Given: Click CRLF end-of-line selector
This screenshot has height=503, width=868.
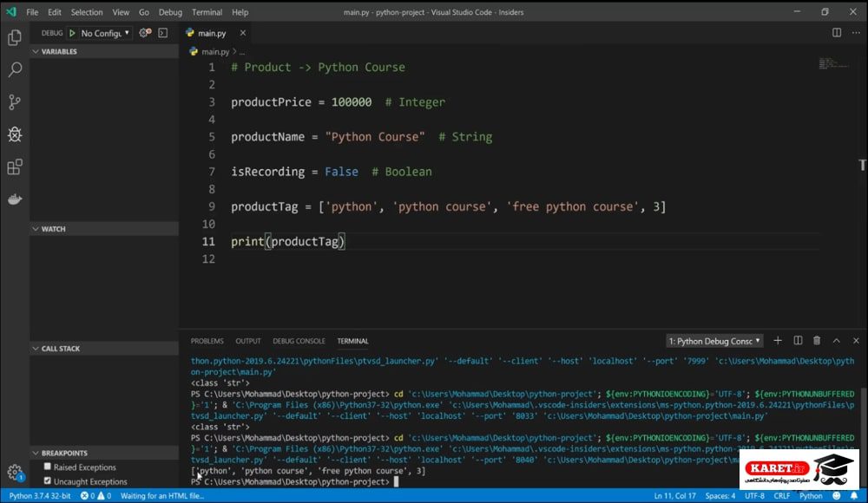Looking at the screenshot, I should tap(782, 496).
